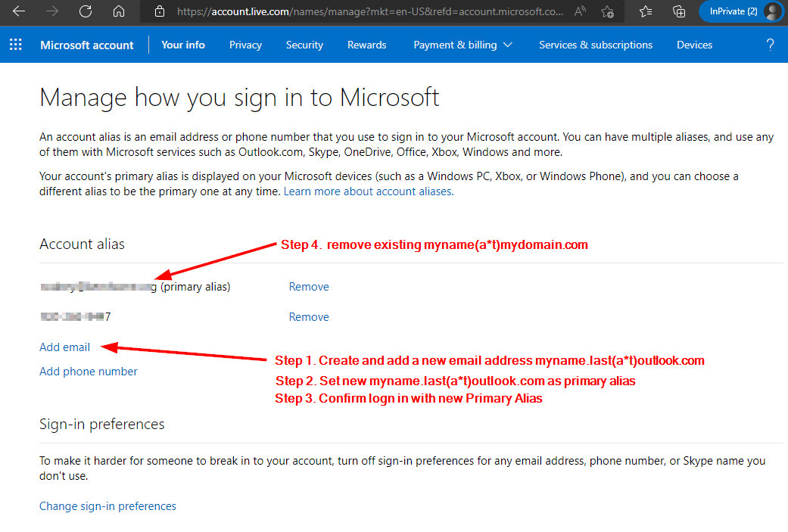Remove the primary alias email

coord(308,286)
